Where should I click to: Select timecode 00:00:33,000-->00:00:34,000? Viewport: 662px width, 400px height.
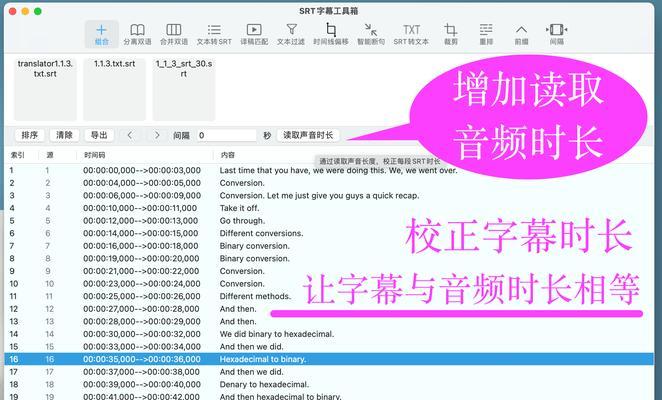(141, 347)
